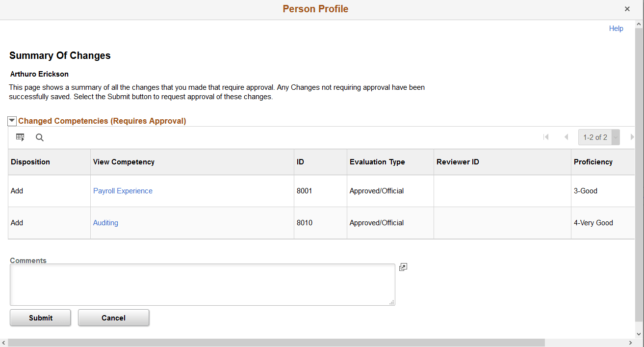
Task: Collapse the Changed Competencies section
Action: click(x=12, y=121)
